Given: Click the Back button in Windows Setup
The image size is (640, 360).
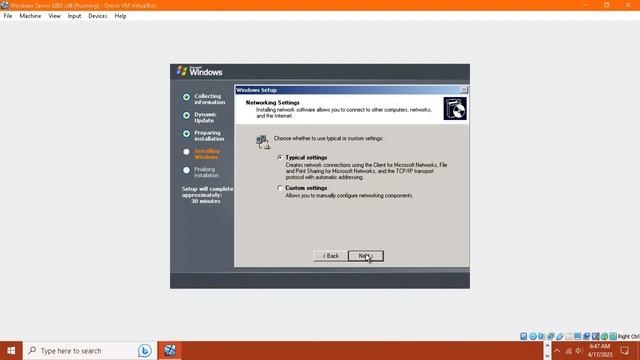Looking at the screenshot, I should tap(331, 256).
